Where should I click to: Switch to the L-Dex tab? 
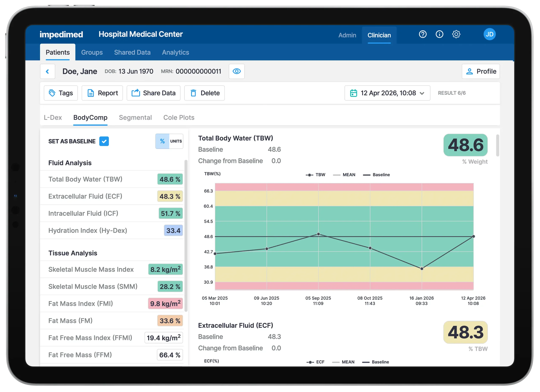pos(53,118)
